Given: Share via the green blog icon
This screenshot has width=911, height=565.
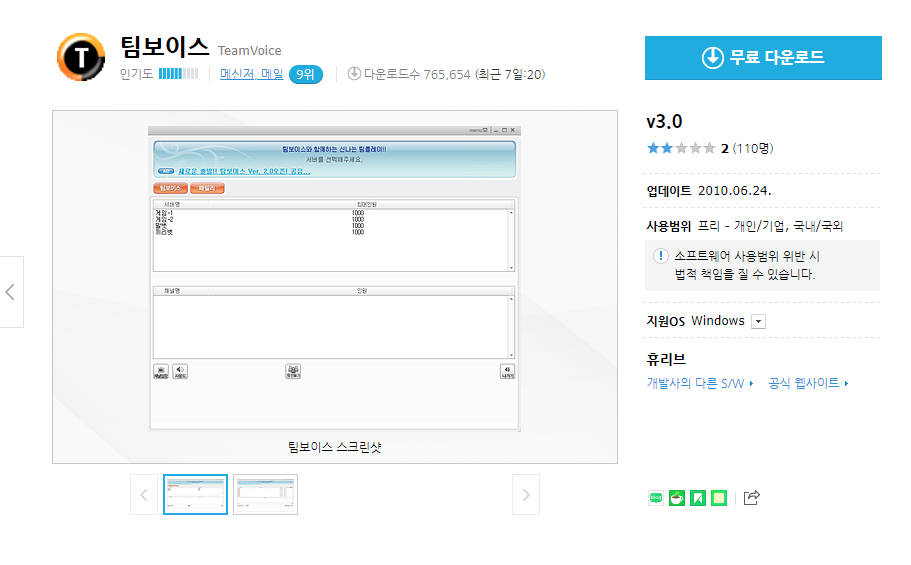Looking at the screenshot, I should (x=656, y=498).
